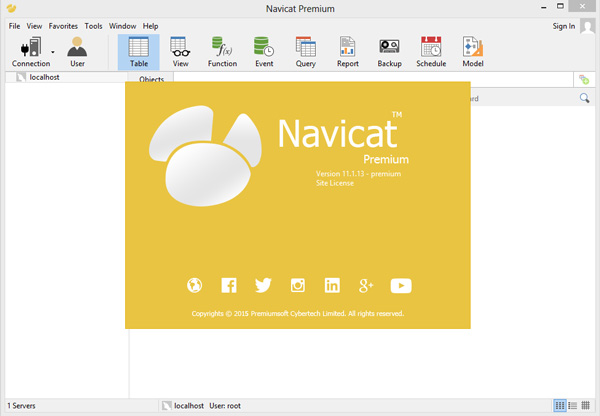Maximize the Navicat Premium window
The height and width of the screenshot is (416, 600).
560,6
